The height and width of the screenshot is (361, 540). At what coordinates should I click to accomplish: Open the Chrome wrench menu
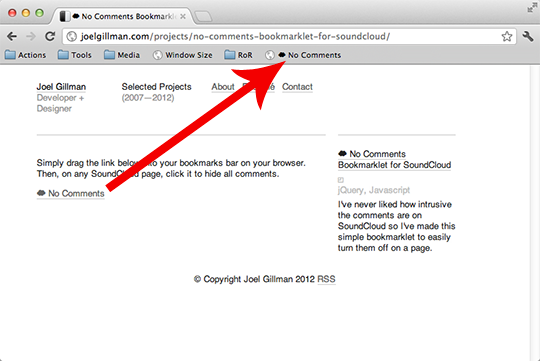[528, 36]
